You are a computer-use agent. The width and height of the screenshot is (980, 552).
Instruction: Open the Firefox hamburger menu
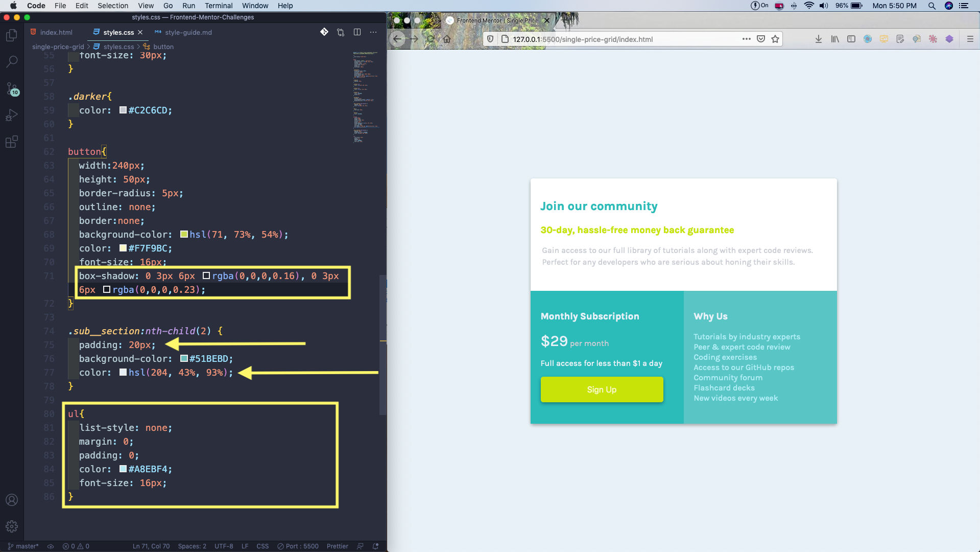coord(970,39)
